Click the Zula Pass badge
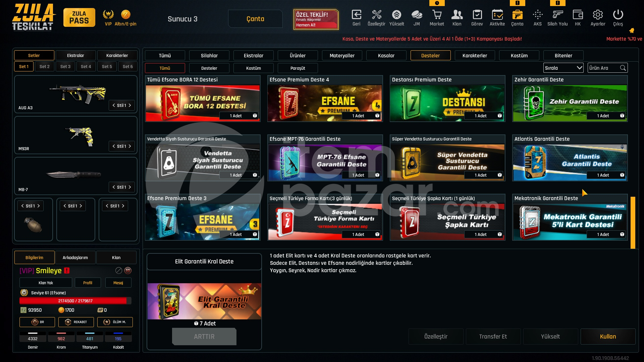Viewport: 644px width, 362px height. [x=79, y=17]
